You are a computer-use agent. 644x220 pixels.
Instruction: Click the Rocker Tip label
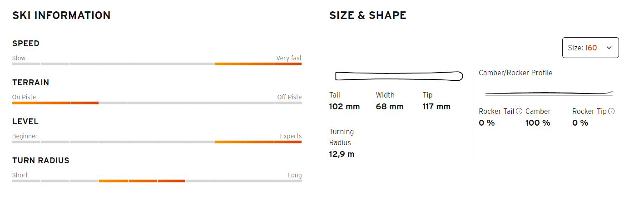(589, 111)
